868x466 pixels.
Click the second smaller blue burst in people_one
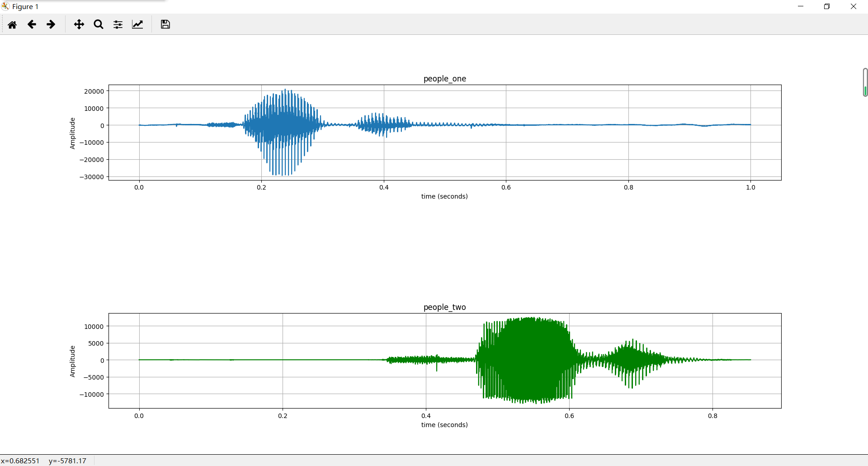click(x=384, y=124)
